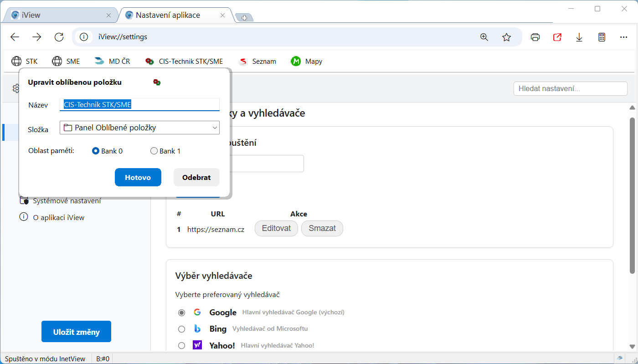Open a new tab with plus button
This screenshot has width=638, height=364.
244,17
